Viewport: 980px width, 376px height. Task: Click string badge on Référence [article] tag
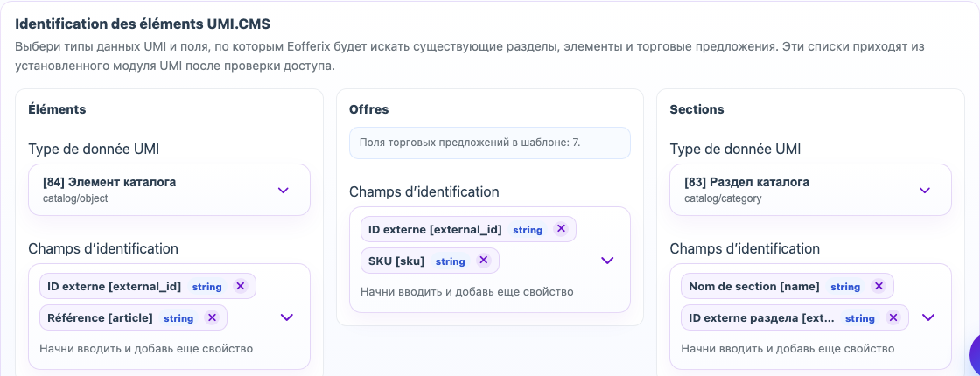pyautogui.click(x=178, y=318)
